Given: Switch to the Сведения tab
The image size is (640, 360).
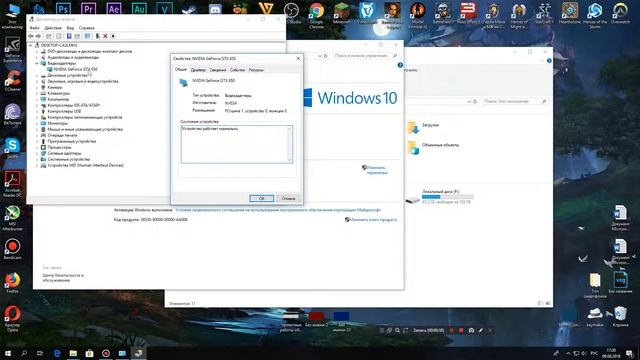Looking at the screenshot, I should tap(218, 70).
